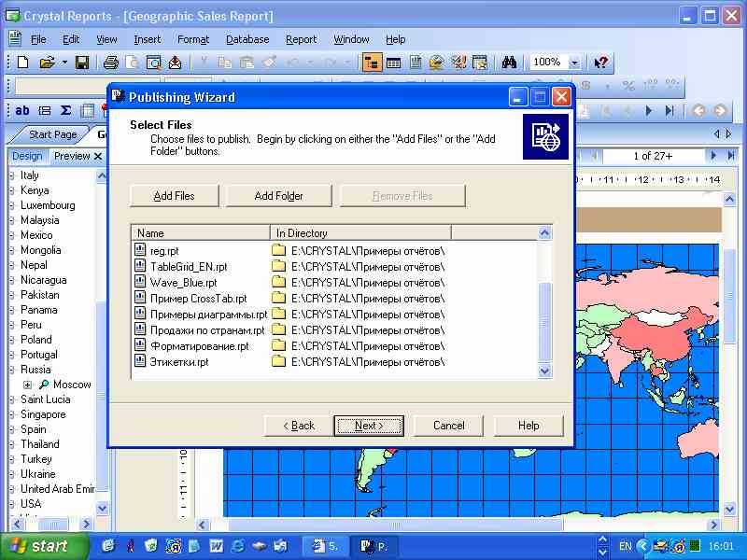Expand the USA group node
This screenshot has height=560, width=747.
click(12, 504)
